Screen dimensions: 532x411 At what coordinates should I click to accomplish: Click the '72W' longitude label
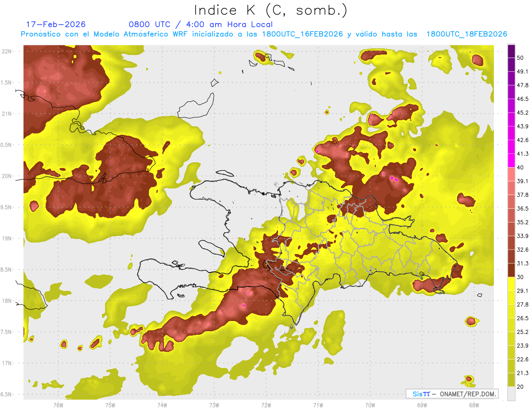266,405
